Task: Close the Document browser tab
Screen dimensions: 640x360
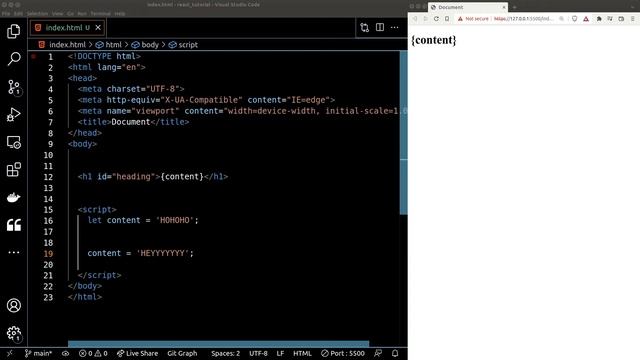Action: (504, 7)
